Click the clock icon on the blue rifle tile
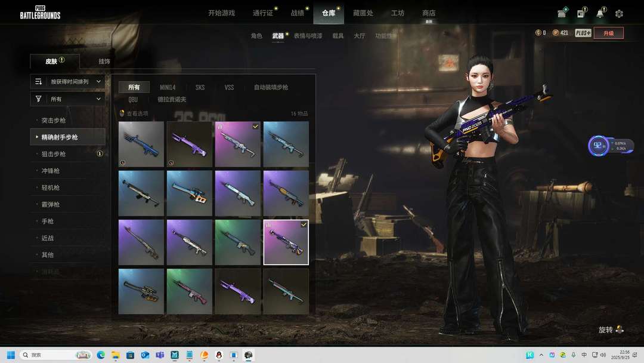The image size is (644, 363). [123, 163]
